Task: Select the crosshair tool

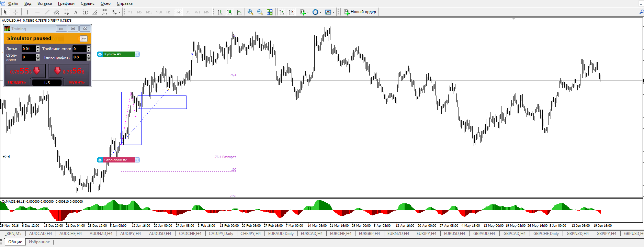Action: point(15,12)
